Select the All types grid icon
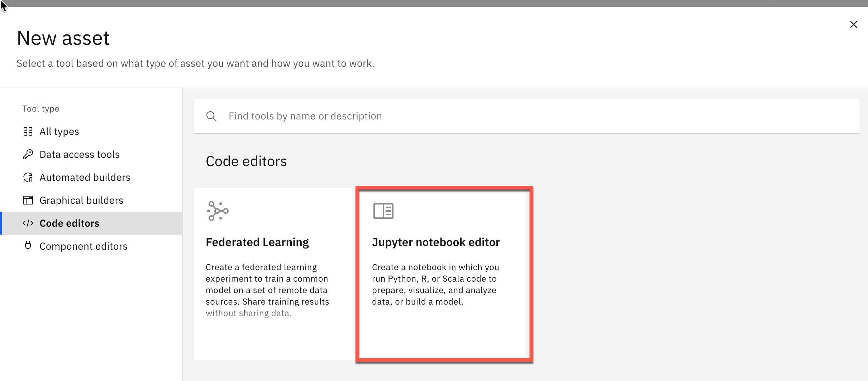Viewport: 868px width, 381px height. 29,131
